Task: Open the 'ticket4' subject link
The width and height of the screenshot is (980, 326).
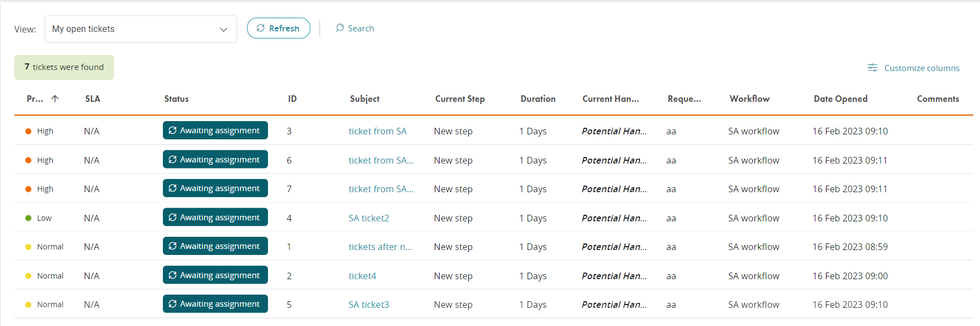Action: (362, 276)
